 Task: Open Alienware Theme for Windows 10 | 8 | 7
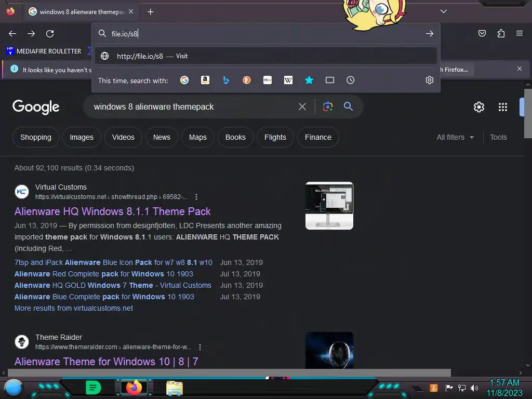(106, 362)
